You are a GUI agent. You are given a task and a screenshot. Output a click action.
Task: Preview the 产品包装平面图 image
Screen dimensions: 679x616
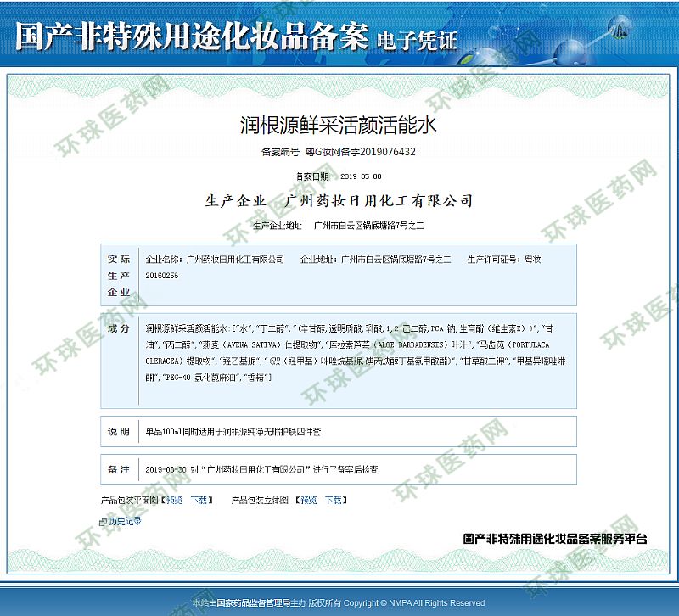[174, 501]
